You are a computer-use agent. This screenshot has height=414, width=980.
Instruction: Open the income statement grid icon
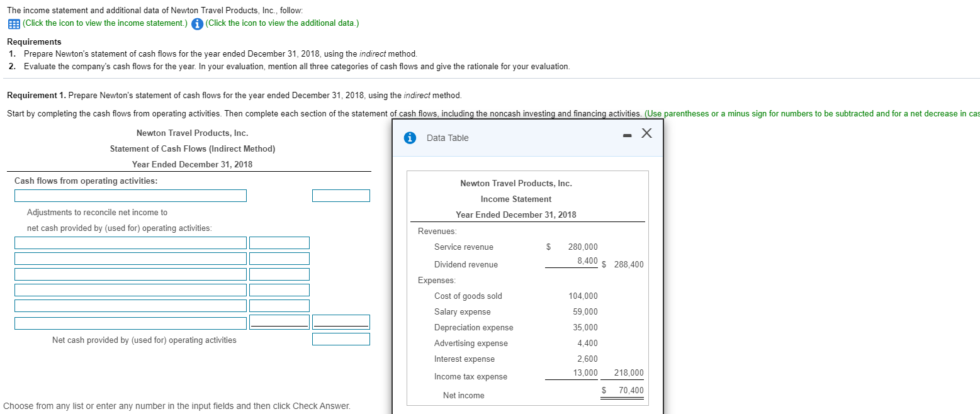tap(14, 24)
